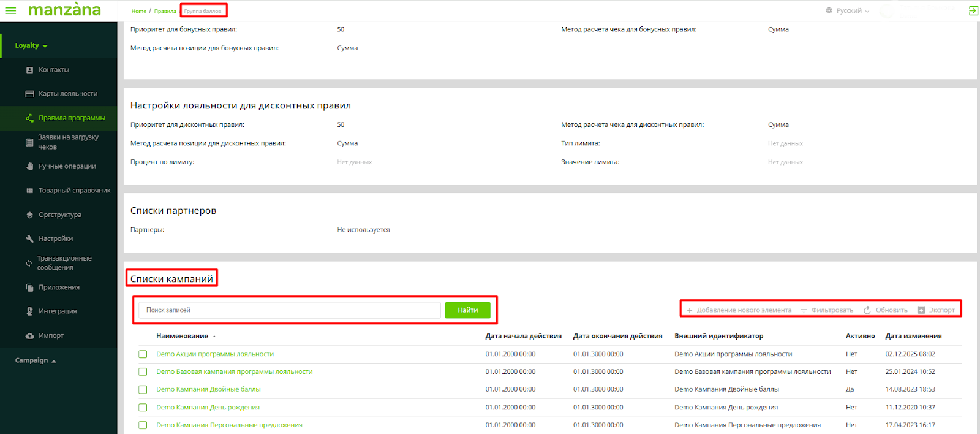Go to Товарный справочник menu item
980x434 pixels.
pyautogui.click(x=74, y=191)
